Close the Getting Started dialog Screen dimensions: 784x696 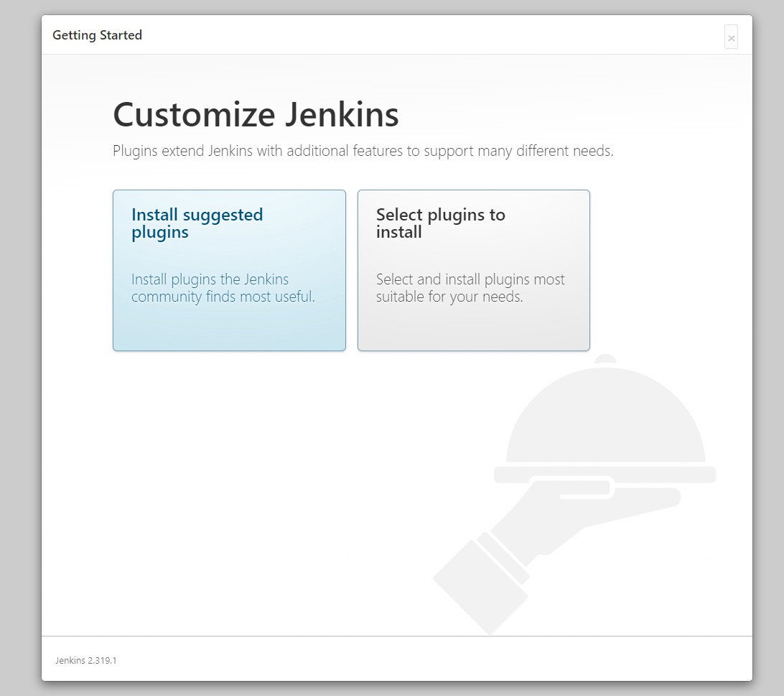[x=731, y=37]
